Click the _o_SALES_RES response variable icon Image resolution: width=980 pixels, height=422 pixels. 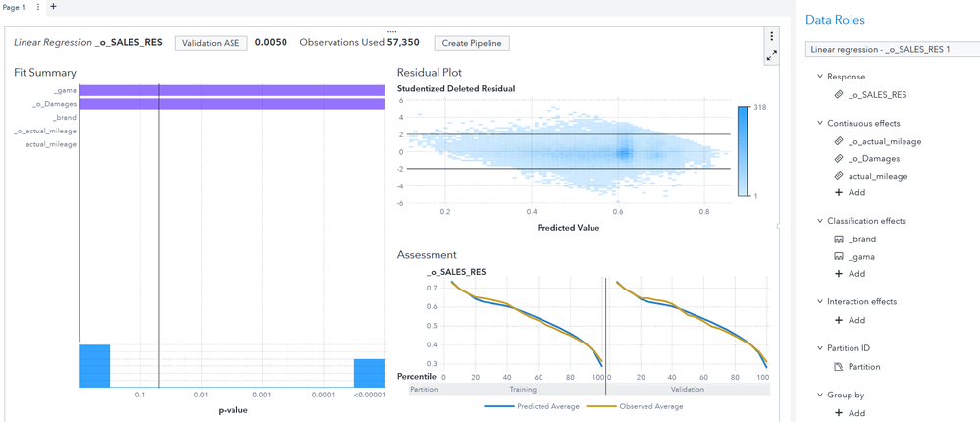(839, 95)
